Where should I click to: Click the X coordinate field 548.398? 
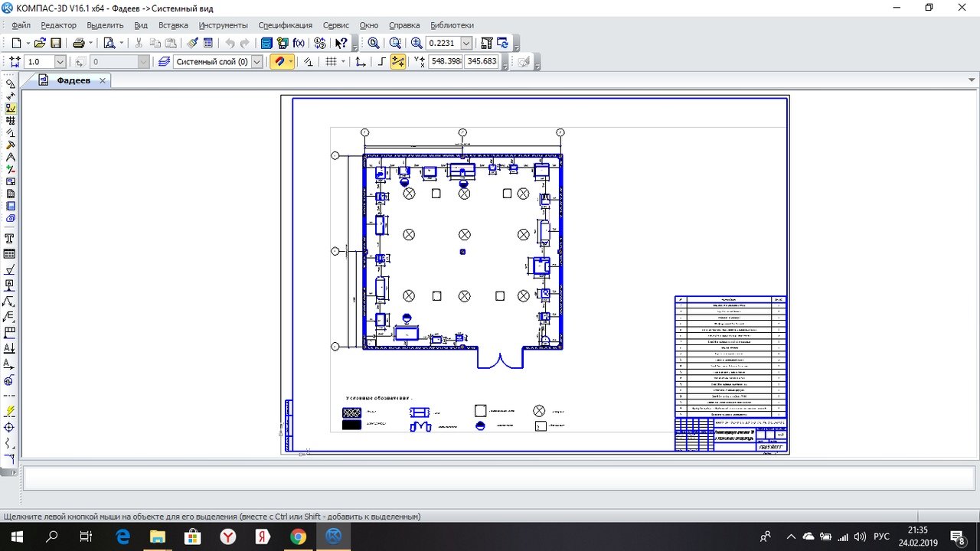tap(445, 62)
